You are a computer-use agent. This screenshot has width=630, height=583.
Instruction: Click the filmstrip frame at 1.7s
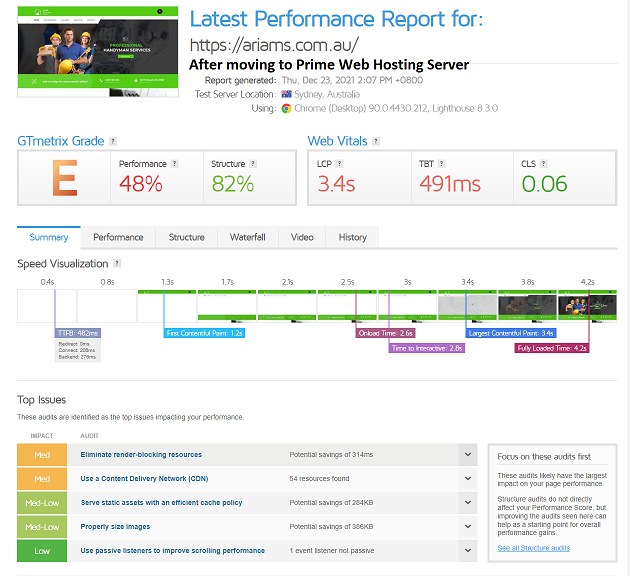tap(227, 305)
